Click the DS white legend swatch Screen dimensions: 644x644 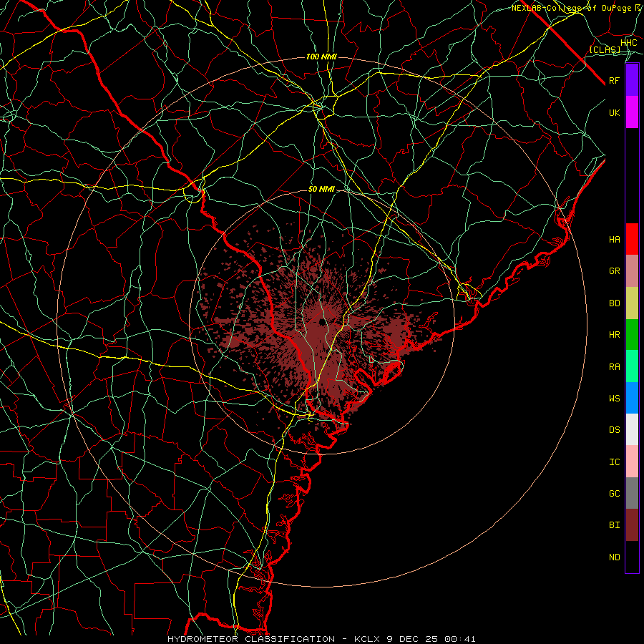pyautogui.click(x=632, y=429)
